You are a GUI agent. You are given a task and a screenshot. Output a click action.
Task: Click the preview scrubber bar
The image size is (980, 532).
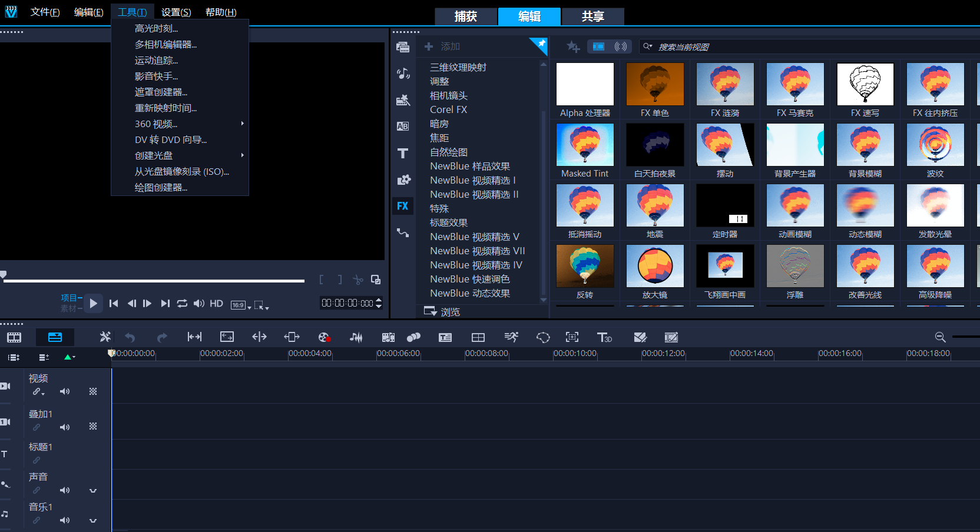pyautogui.click(x=153, y=281)
